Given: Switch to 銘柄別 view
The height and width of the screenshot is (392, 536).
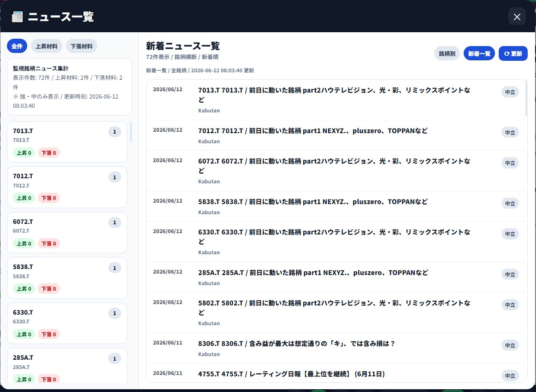Looking at the screenshot, I should tap(447, 53).
